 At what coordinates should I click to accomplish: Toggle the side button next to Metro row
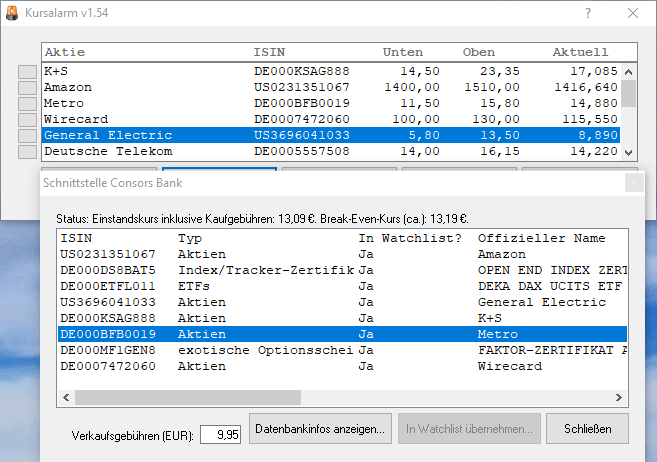click(27, 103)
